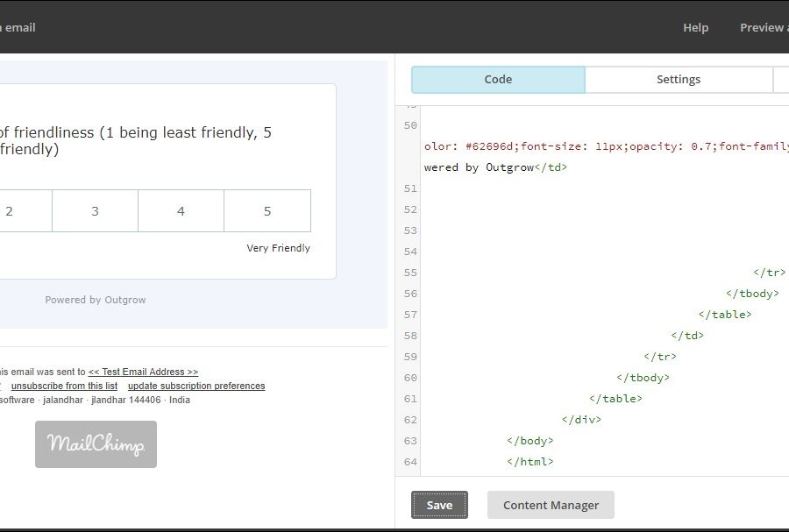Open the Content Manager
The width and height of the screenshot is (789, 532).
pos(551,505)
